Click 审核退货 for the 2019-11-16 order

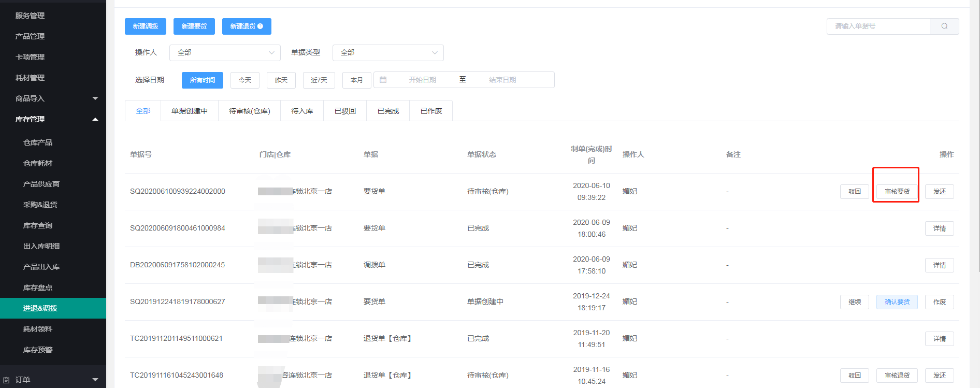point(897,376)
